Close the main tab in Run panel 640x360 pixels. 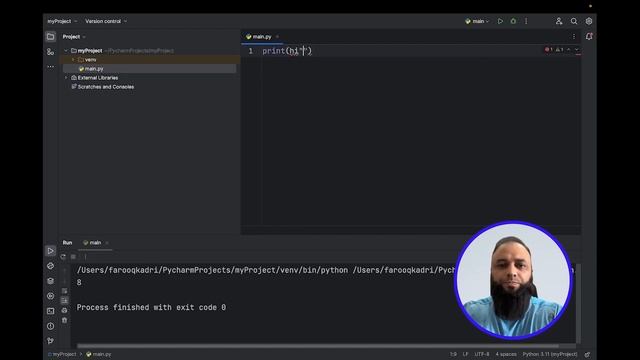(x=107, y=243)
